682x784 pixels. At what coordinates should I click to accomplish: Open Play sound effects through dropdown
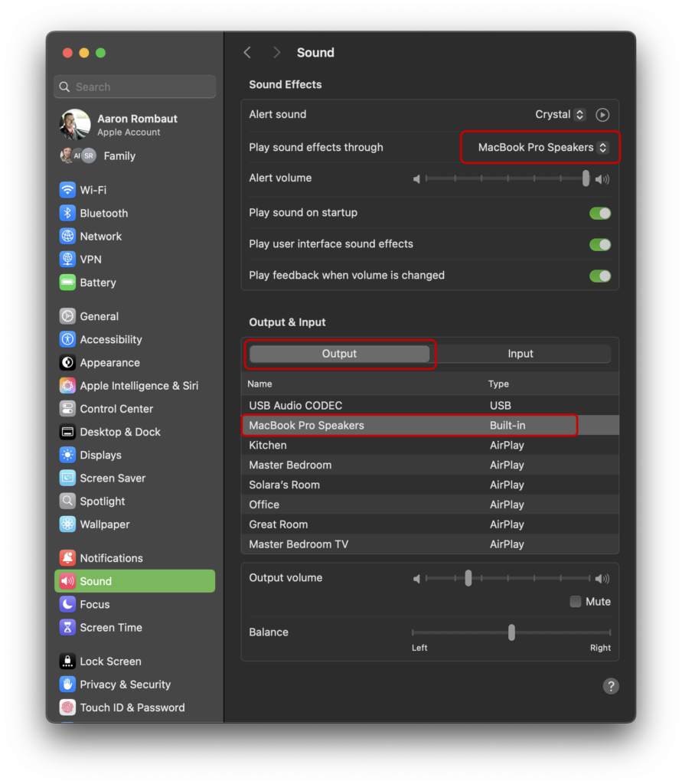tap(542, 148)
